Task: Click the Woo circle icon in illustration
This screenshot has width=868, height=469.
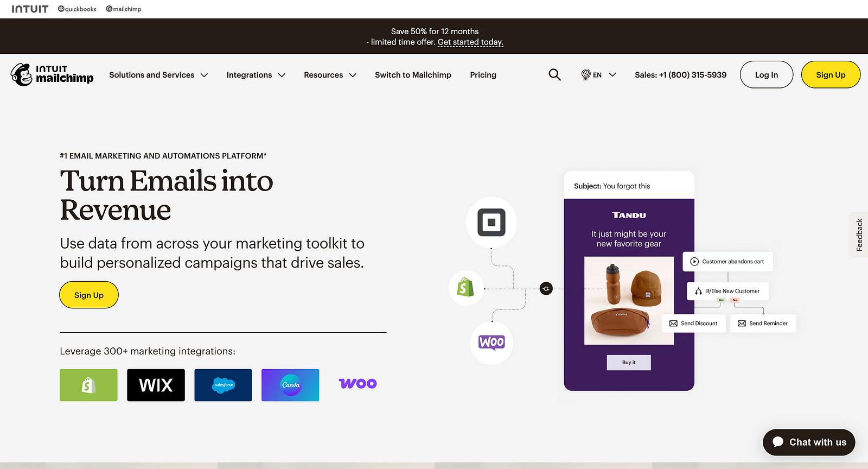Action: coord(492,343)
